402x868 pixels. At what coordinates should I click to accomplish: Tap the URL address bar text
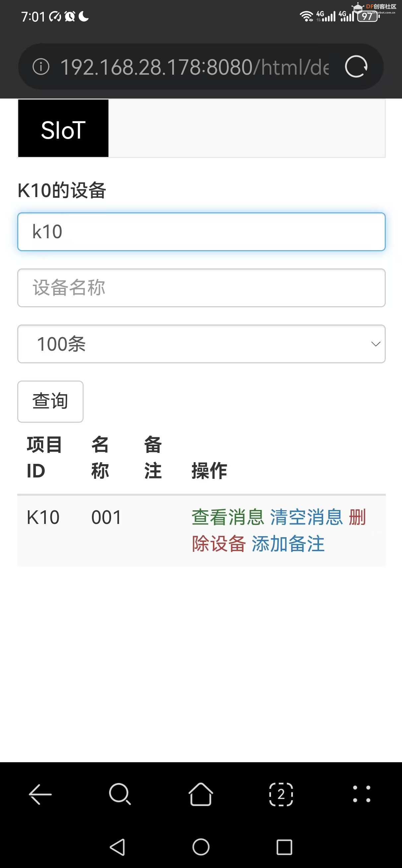(194, 67)
